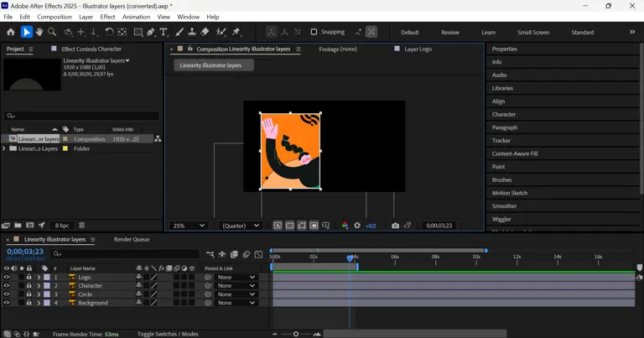Click the Home icon in toolbar
The image size is (644, 338).
click(x=11, y=32)
